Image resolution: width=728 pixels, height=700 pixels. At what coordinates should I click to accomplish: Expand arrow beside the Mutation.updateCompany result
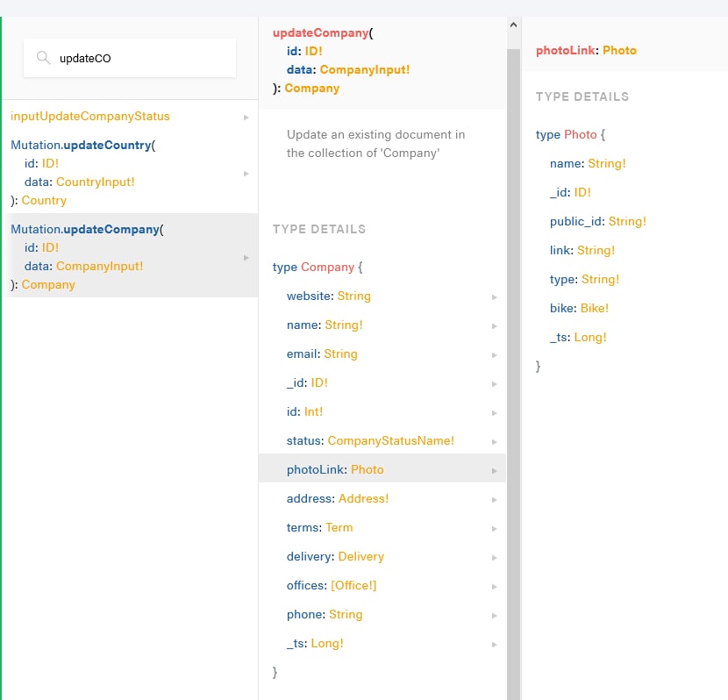(246, 258)
